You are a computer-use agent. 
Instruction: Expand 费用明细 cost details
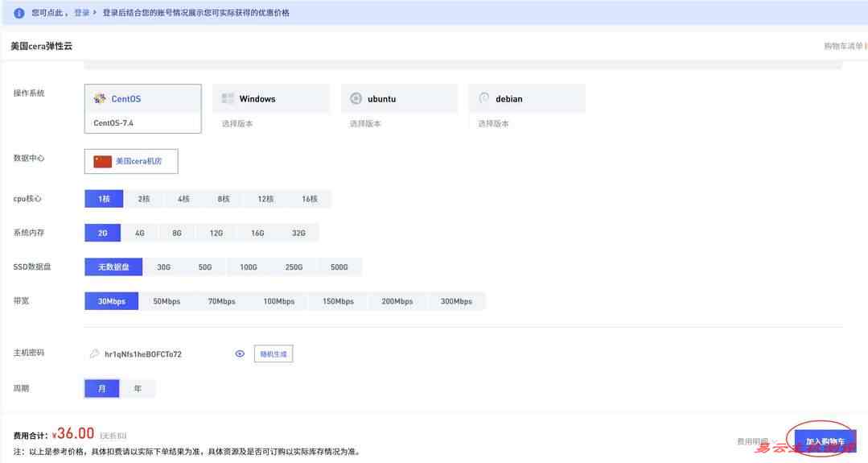(x=758, y=441)
